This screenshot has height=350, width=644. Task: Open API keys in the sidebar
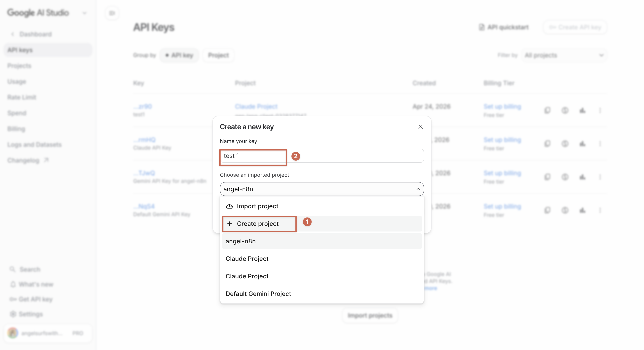pyautogui.click(x=48, y=50)
